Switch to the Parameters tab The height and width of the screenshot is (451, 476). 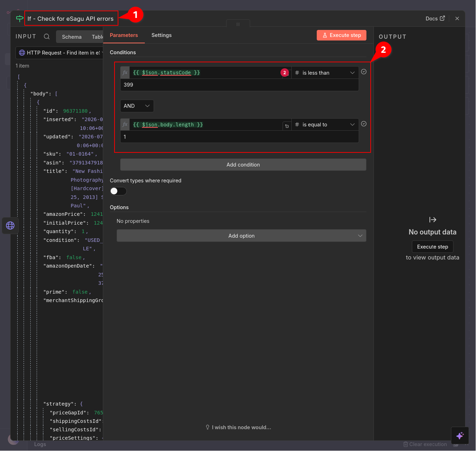(124, 35)
